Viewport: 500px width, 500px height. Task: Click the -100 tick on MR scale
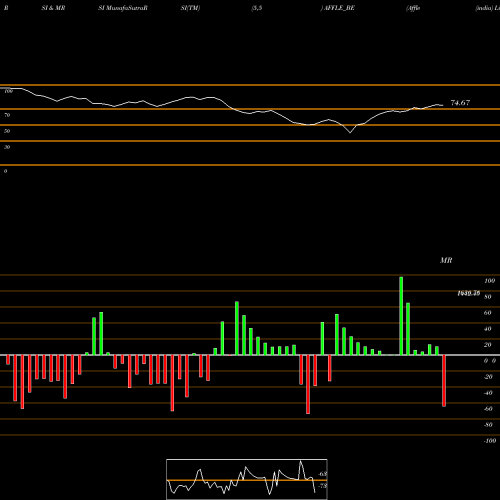tap(490, 441)
